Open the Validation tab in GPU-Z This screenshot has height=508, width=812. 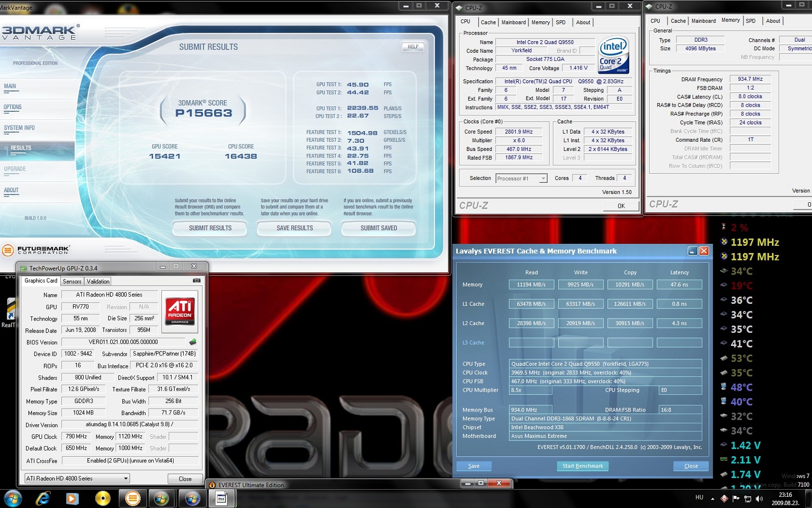[97, 281]
